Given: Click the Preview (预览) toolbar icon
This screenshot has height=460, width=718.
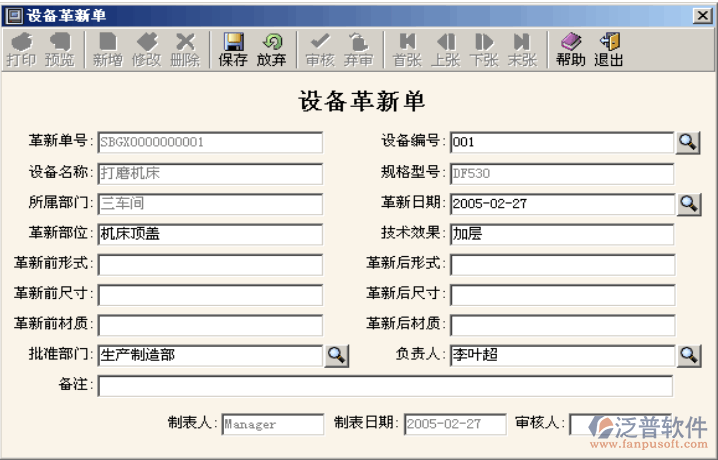Looking at the screenshot, I should click(59, 50).
